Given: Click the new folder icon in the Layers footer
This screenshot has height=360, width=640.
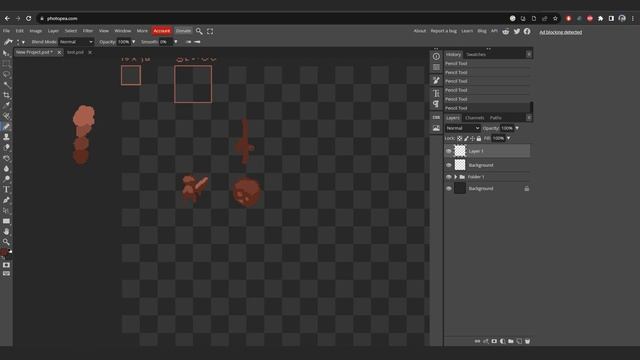Looking at the screenshot, I should pyautogui.click(x=511, y=341).
